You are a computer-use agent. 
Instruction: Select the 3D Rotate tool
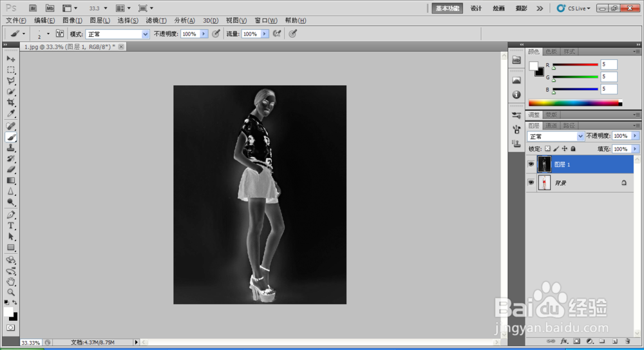[11, 260]
